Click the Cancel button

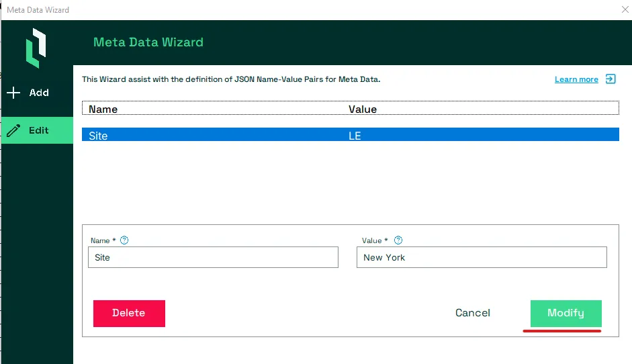coord(473,313)
